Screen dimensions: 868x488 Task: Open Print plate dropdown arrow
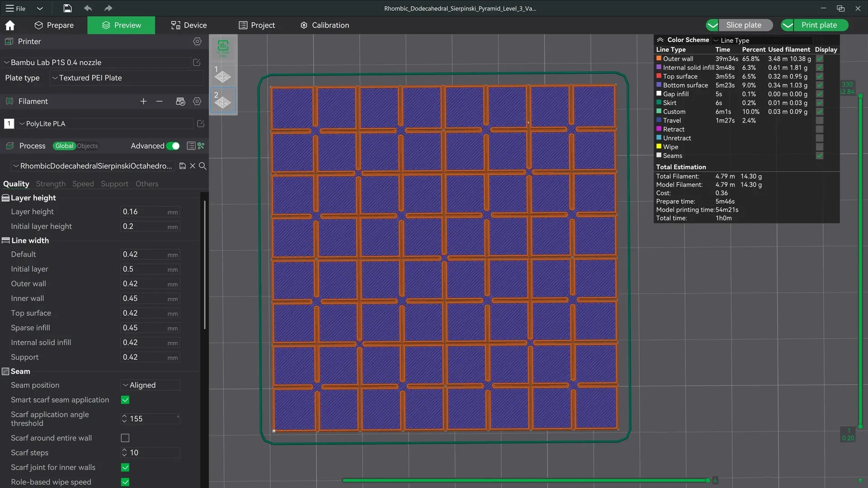[x=788, y=25]
